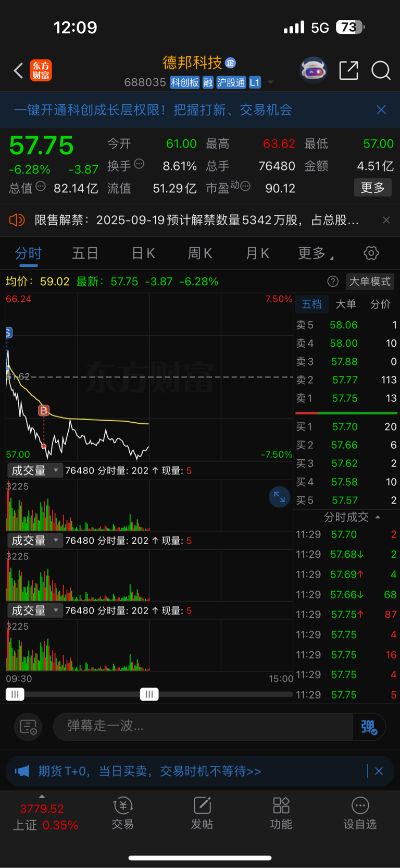Tap the 德邦科技 stock title

coord(192,63)
